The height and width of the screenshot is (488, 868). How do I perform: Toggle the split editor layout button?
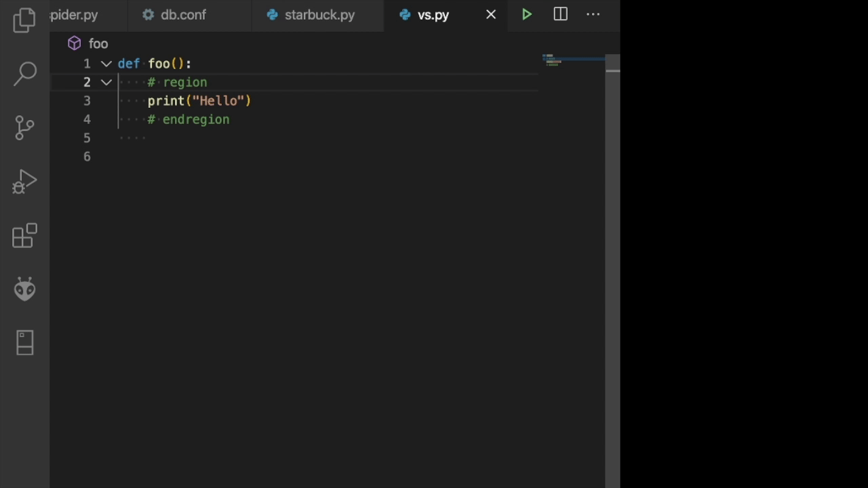coord(560,14)
